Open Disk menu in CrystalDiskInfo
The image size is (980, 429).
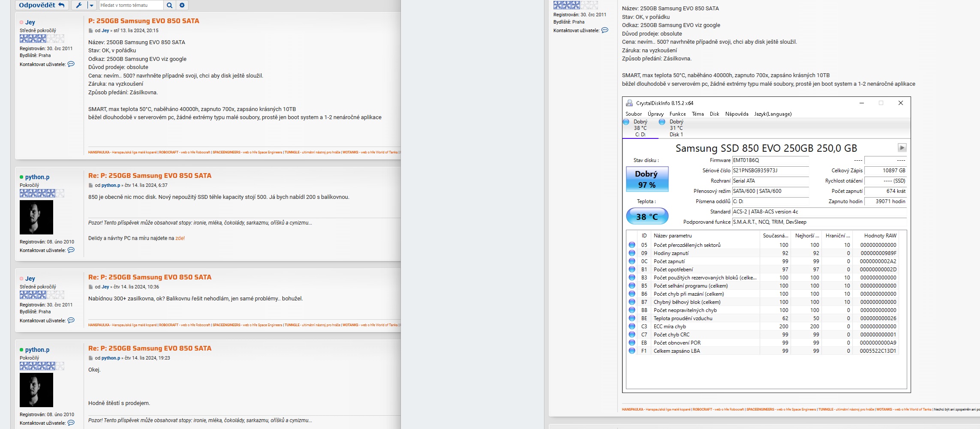715,114
